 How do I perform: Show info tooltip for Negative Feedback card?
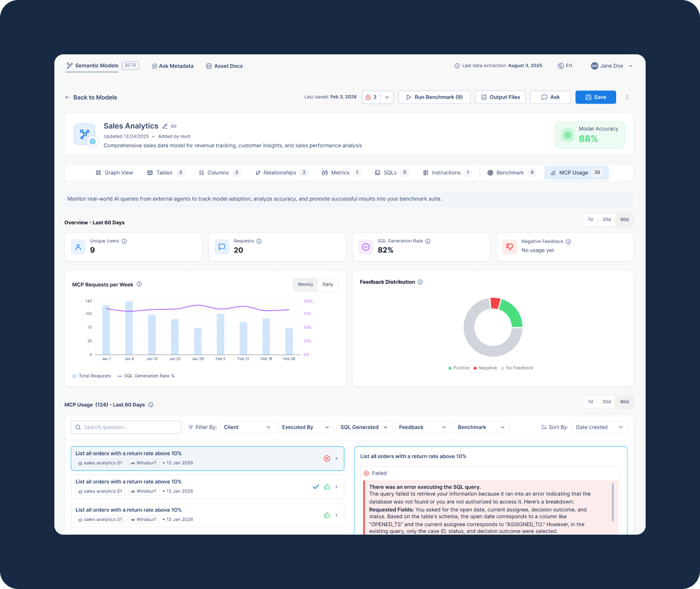coord(568,242)
